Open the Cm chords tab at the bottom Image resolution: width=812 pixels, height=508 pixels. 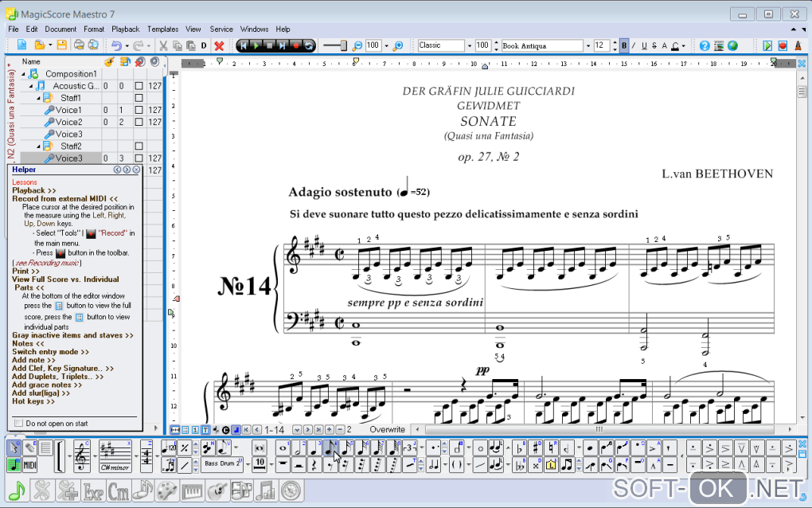click(x=118, y=490)
